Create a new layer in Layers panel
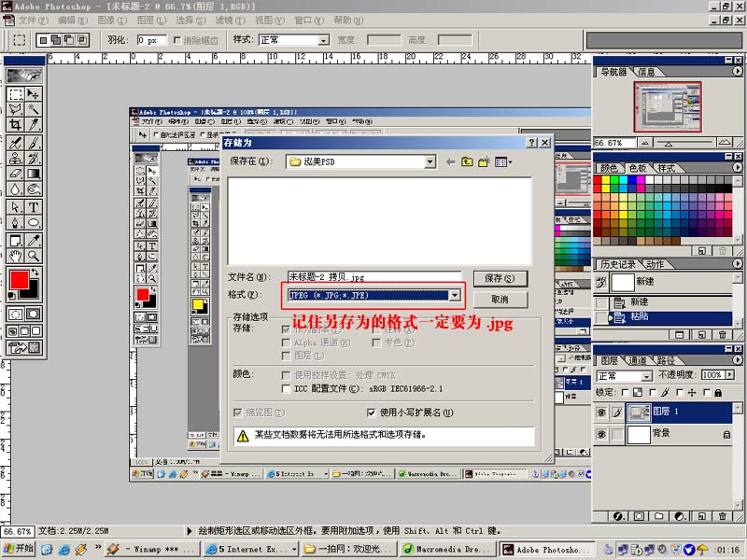 (702, 516)
